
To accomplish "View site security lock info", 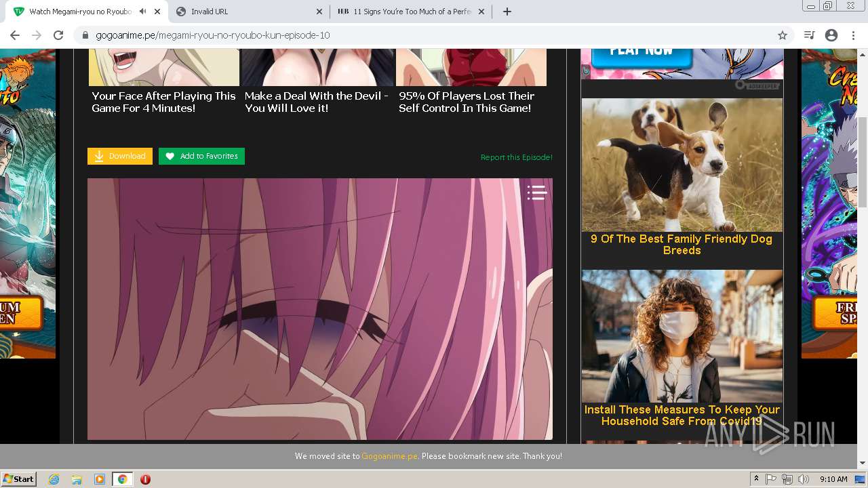I will click(85, 35).
